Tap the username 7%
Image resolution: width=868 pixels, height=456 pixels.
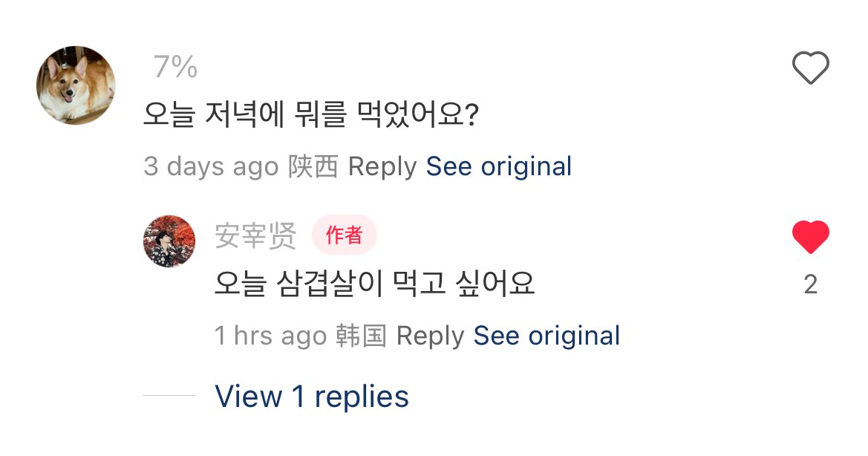(x=175, y=68)
